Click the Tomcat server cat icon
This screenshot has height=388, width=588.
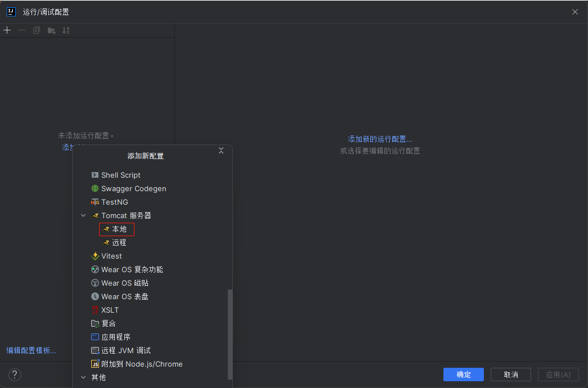[95, 215]
